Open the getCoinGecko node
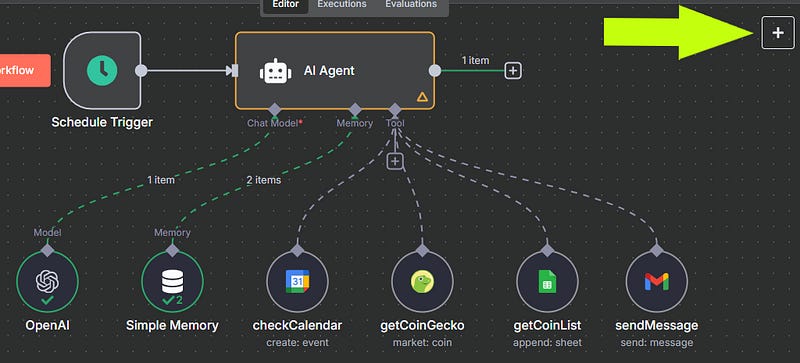 pos(422,281)
